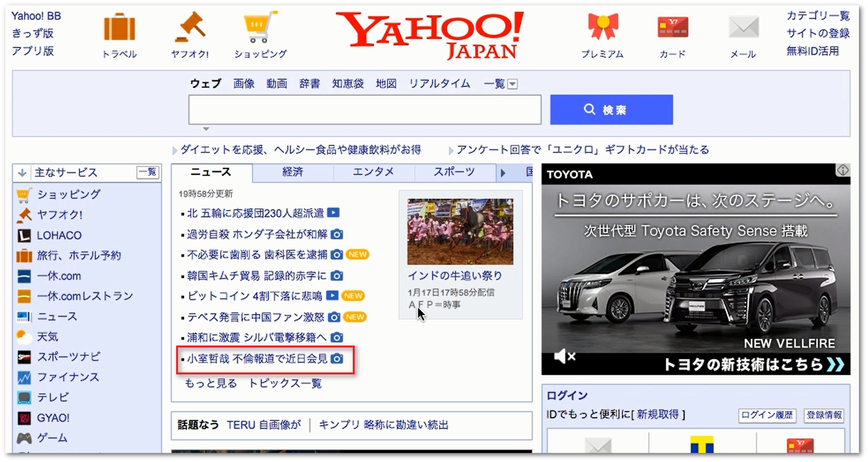Open the ログイン履歴 button
This screenshot has height=462, width=868.
[767, 415]
